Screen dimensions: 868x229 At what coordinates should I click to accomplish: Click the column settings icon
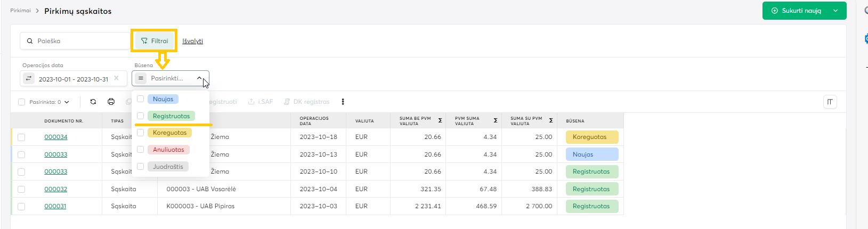tap(830, 102)
